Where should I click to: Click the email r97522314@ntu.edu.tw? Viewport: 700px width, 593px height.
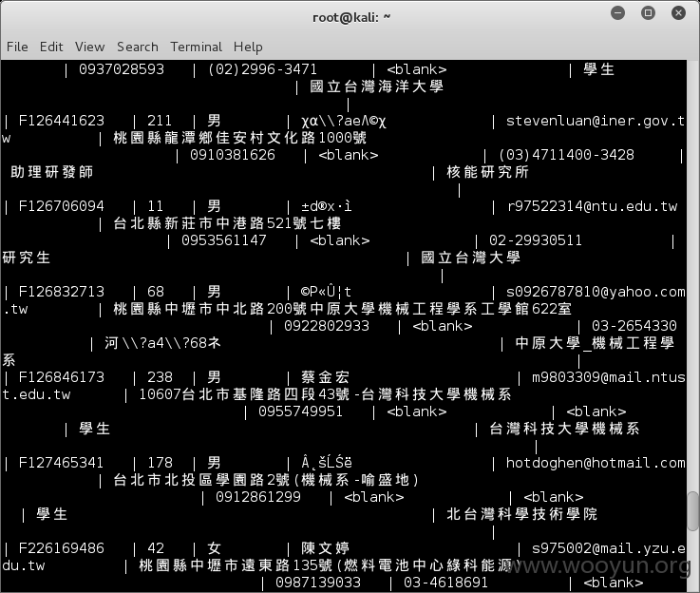592,206
